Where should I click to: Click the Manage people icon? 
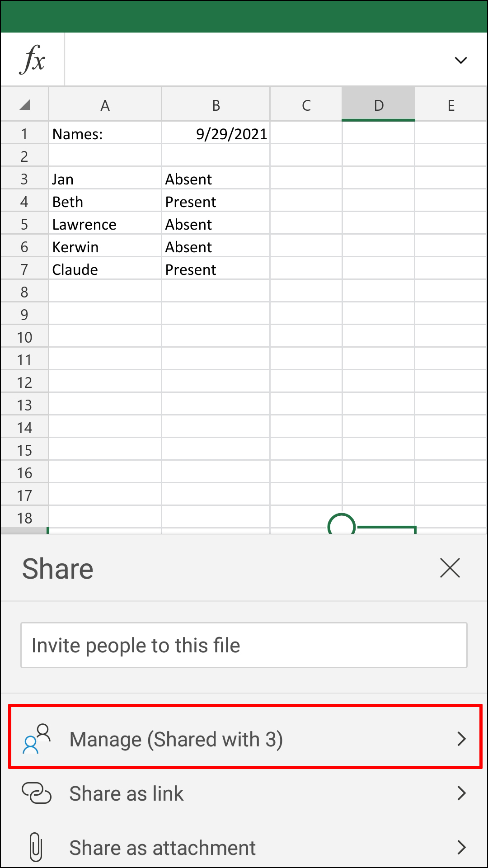click(x=37, y=739)
